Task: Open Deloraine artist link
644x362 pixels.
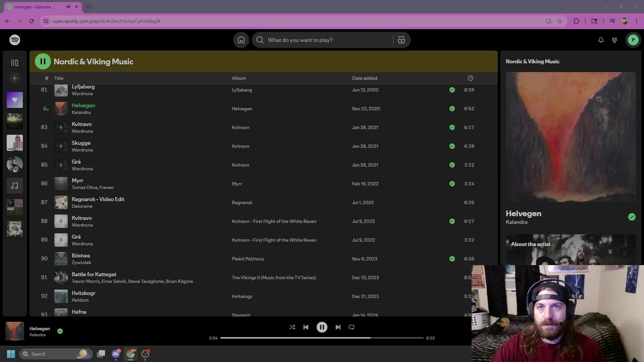Action: 82,206
